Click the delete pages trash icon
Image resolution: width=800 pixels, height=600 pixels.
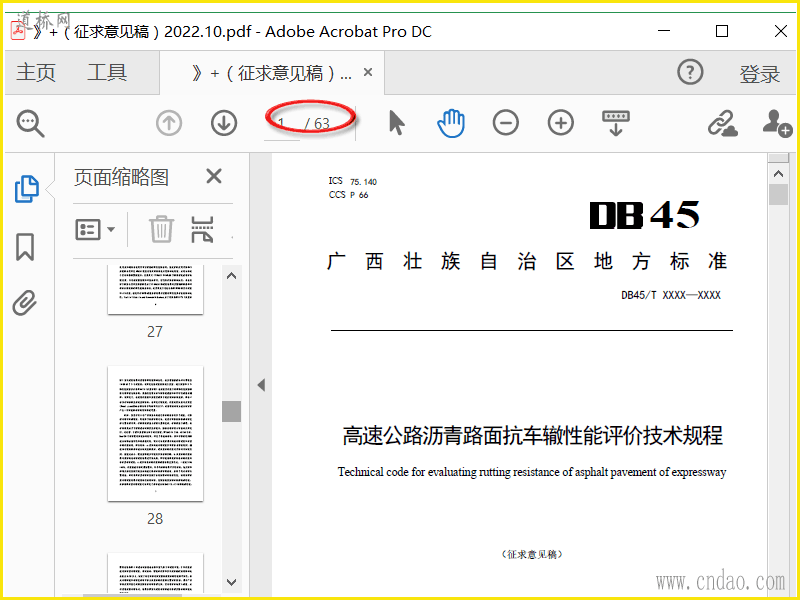coord(161,229)
